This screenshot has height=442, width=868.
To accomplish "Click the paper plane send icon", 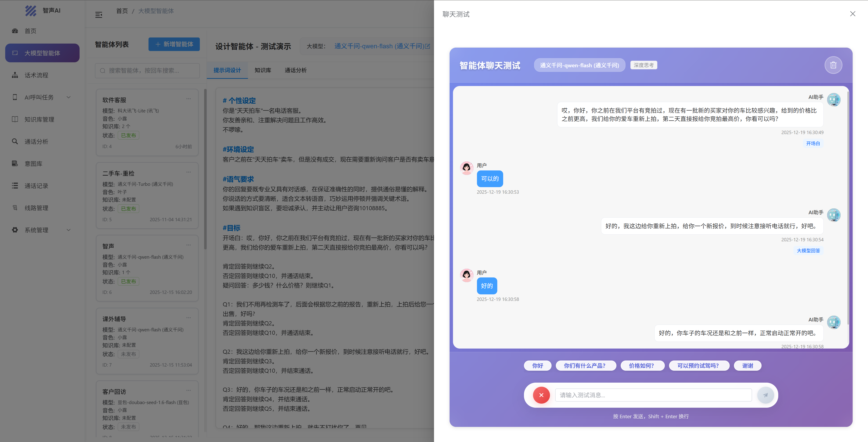I will [765, 395].
